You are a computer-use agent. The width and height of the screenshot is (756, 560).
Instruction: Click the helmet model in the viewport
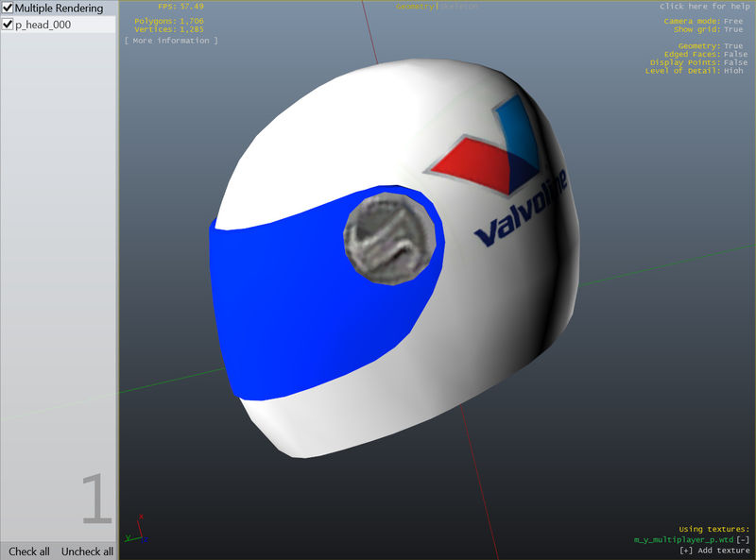pyautogui.click(x=394, y=259)
